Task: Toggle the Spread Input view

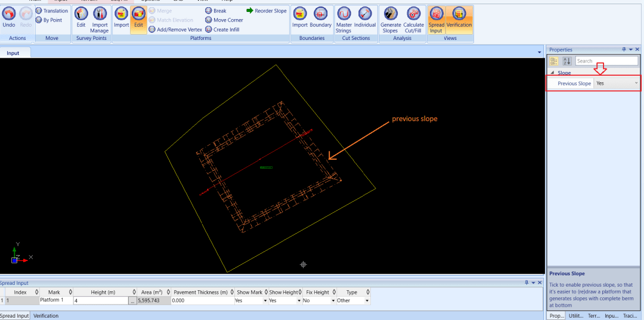Action: pos(436,20)
